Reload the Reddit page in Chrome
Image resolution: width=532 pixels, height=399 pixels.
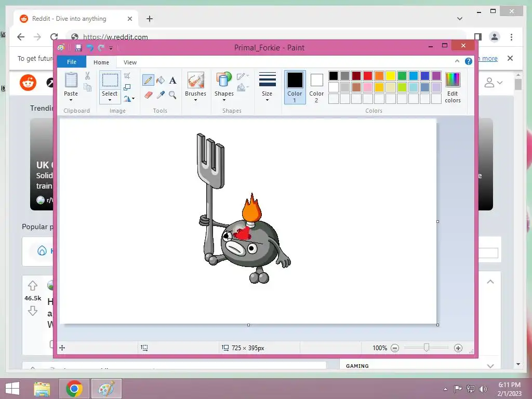(54, 37)
